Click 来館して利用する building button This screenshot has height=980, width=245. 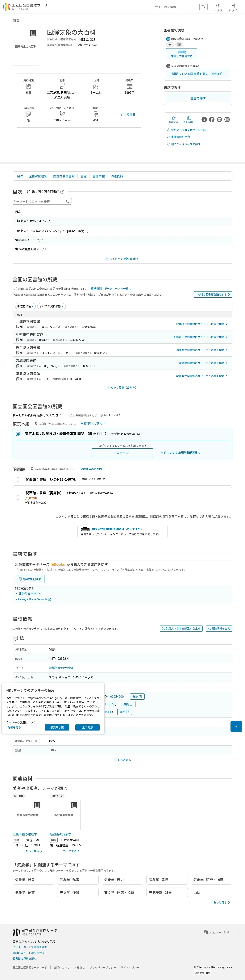click(181, 54)
